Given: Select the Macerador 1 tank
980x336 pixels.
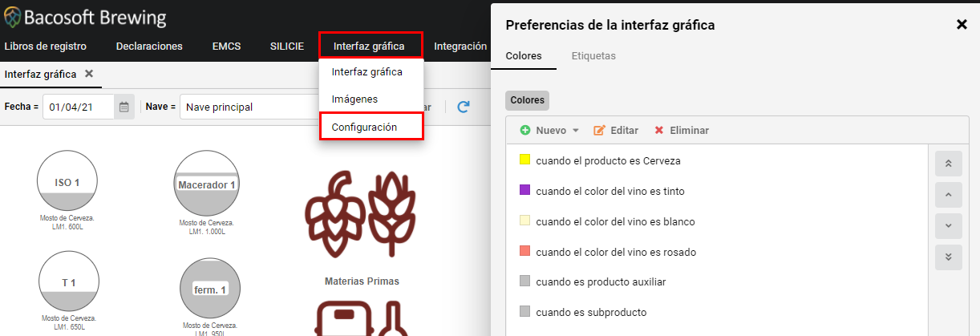Looking at the screenshot, I should [206, 183].
